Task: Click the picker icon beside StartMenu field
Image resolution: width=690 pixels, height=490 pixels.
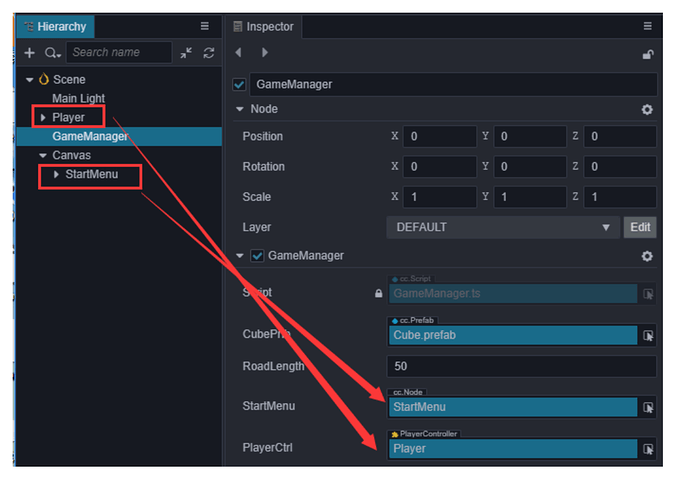Action: [x=648, y=408]
